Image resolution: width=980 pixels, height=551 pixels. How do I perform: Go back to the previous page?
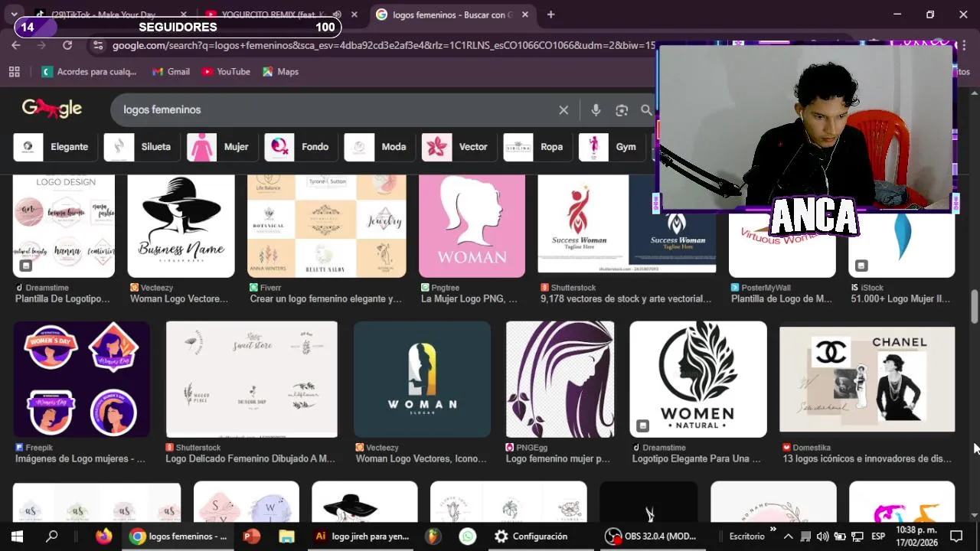tap(16, 46)
